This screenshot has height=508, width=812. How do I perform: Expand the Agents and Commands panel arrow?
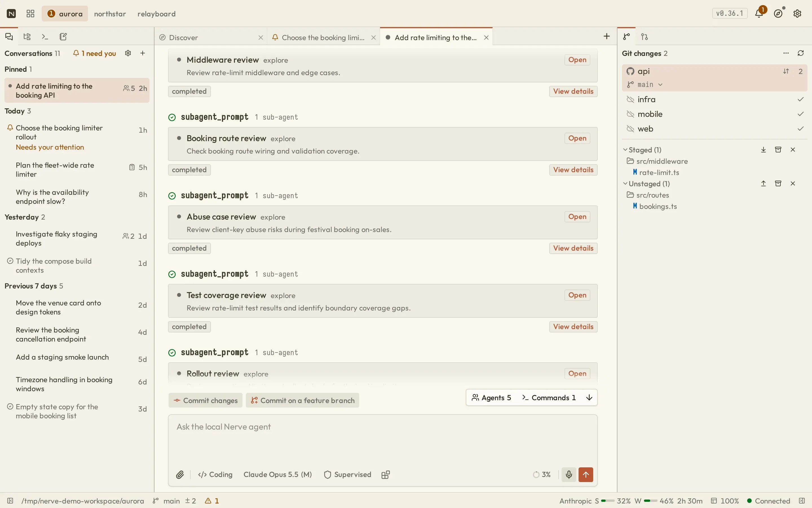589,397
